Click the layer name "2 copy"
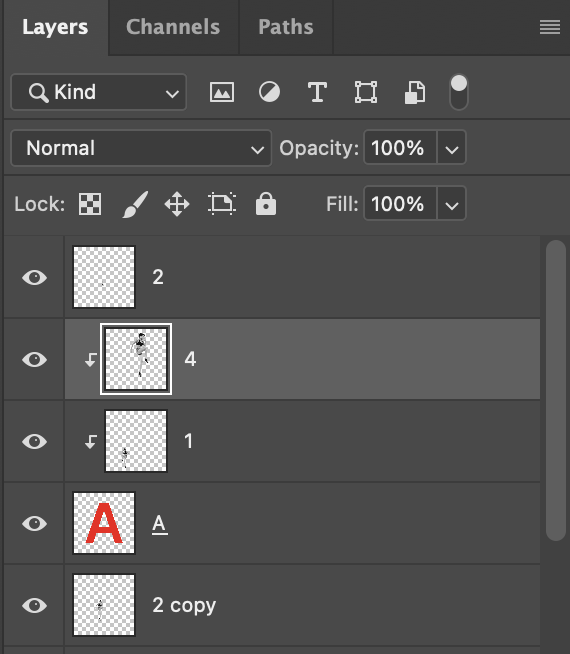The width and height of the screenshot is (570, 654). (184, 606)
